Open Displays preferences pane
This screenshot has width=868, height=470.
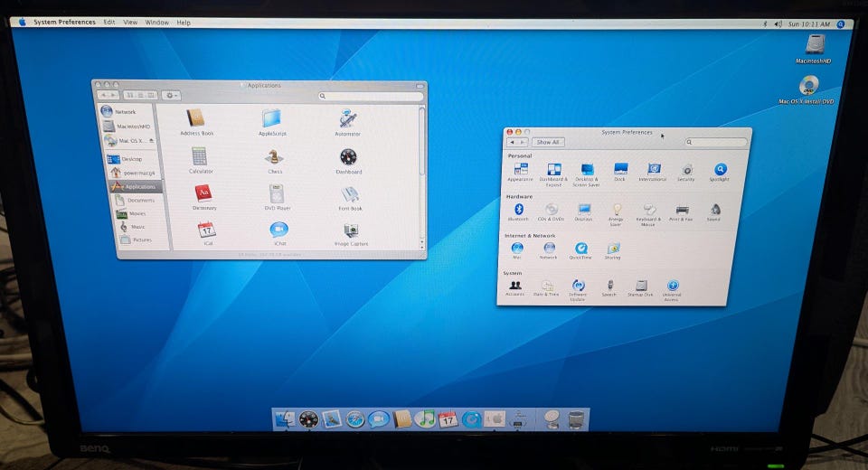(584, 212)
